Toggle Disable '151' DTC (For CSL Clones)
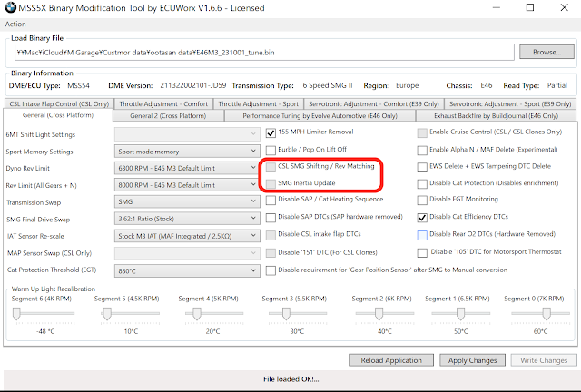Viewport: 581px width, 392px height. pyautogui.click(x=271, y=252)
